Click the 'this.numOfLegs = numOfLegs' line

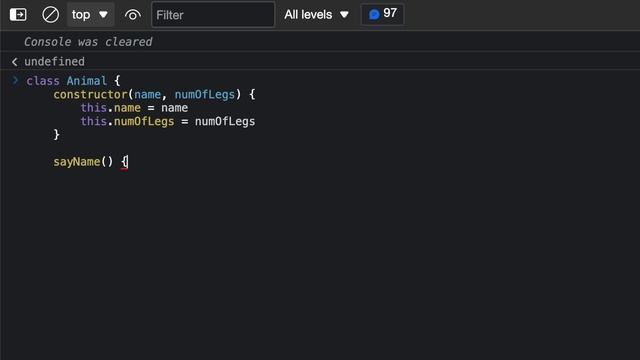[x=168, y=121]
